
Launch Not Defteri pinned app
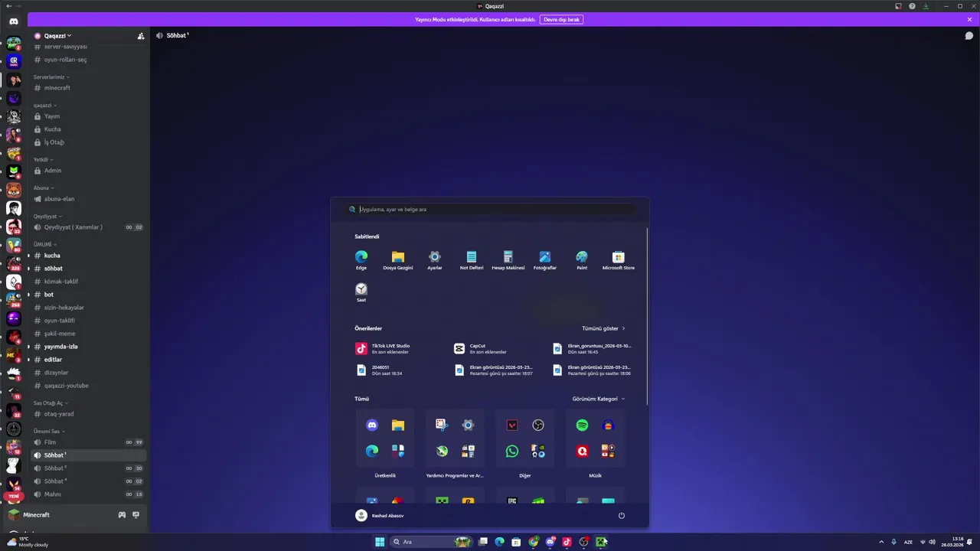click(472, 260)
